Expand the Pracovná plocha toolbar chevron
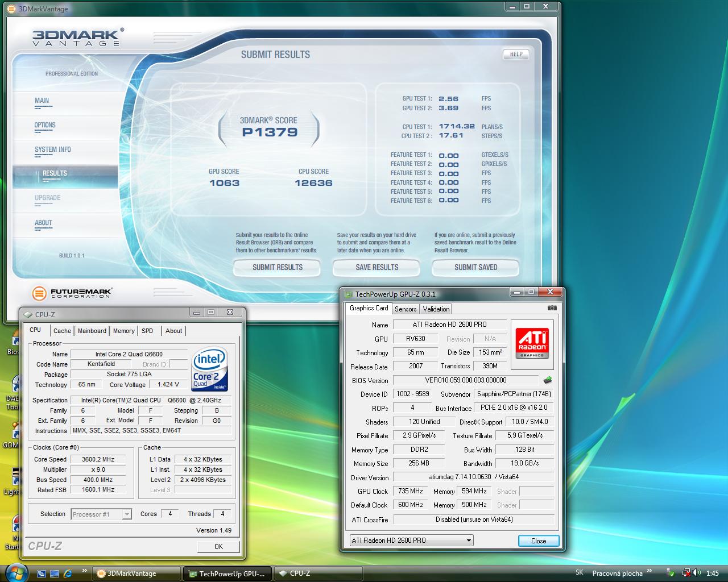This screenshot has width=728, height=582. coord(649,571)
